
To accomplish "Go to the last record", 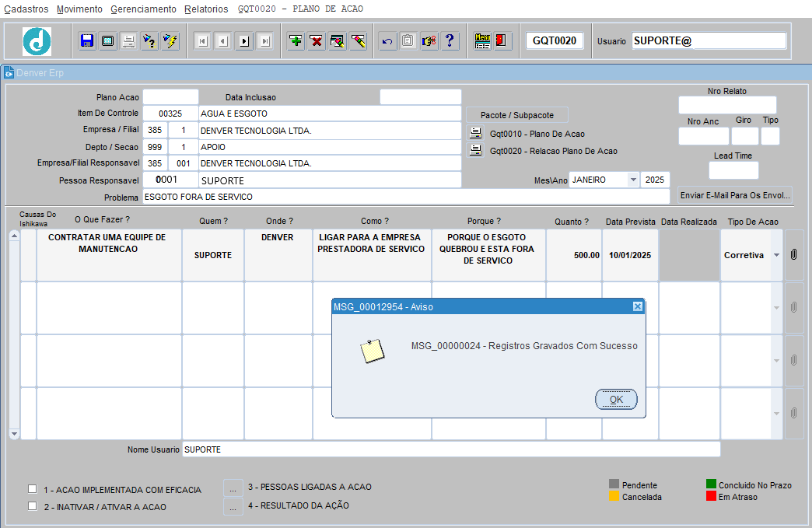I will (x=264, y=41).
